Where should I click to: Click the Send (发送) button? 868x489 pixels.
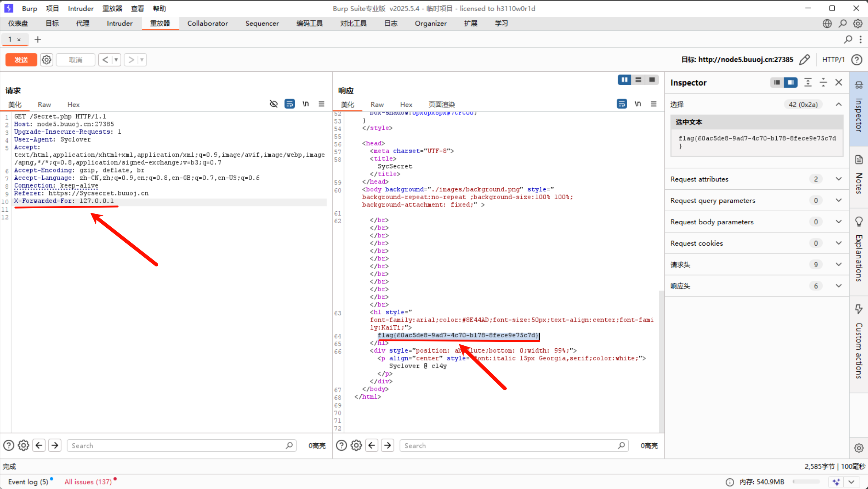21,60
